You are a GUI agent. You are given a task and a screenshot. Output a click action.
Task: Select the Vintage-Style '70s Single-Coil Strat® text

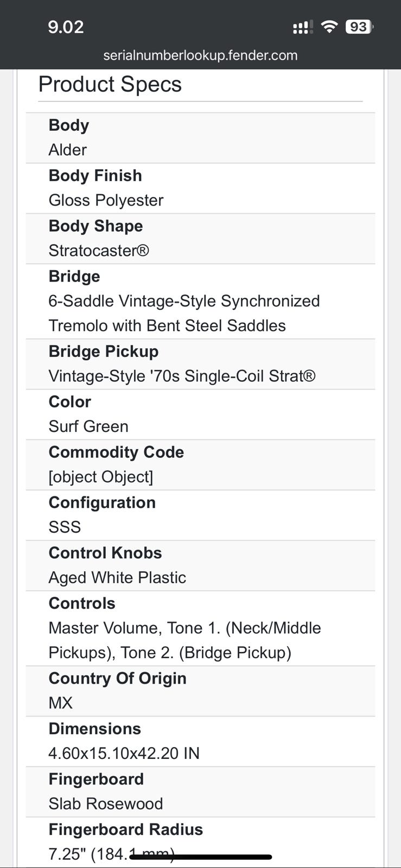click(x=182, y=376)
